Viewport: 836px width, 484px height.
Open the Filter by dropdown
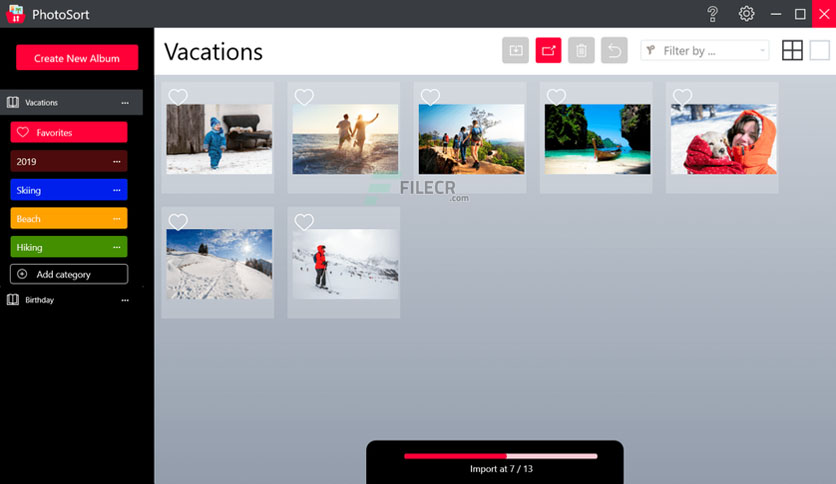705,50
